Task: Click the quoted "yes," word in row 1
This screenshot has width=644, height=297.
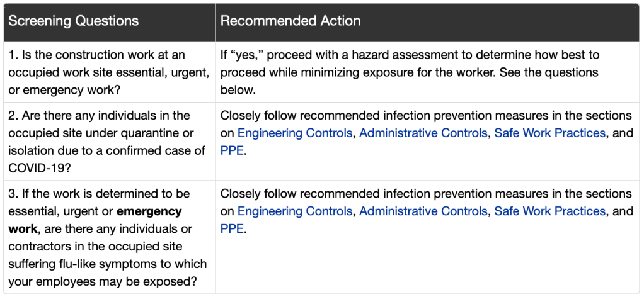Action: (241, 55)
